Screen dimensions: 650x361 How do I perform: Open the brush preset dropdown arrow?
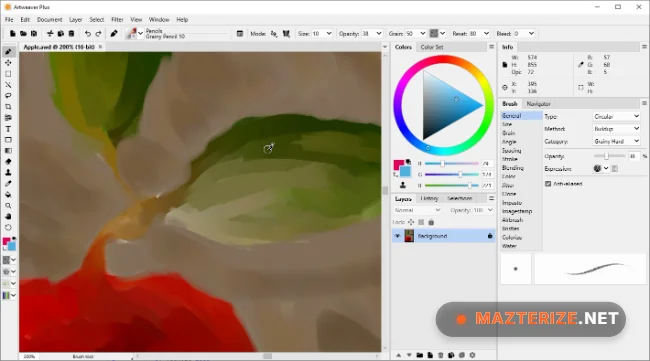(x=141, y=34)
